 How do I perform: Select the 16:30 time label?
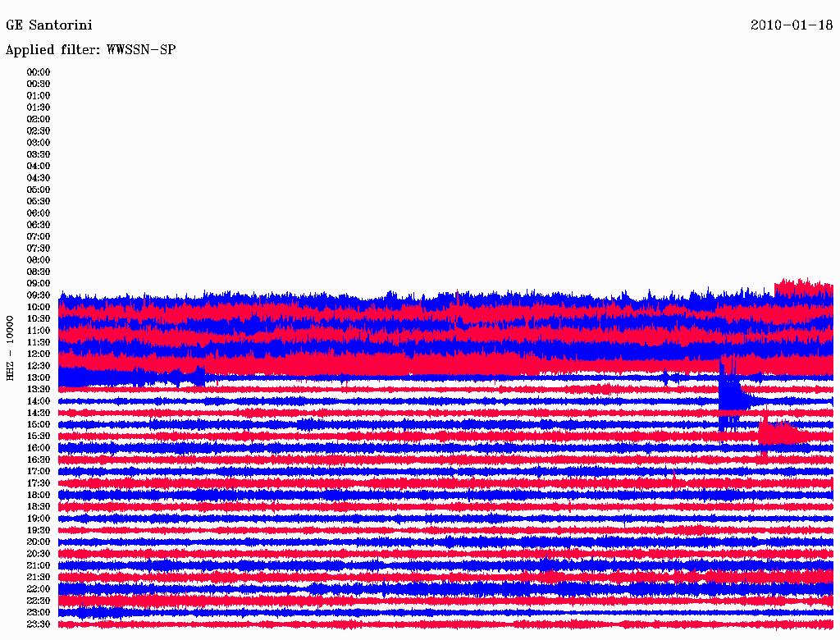tap(38, 460)
